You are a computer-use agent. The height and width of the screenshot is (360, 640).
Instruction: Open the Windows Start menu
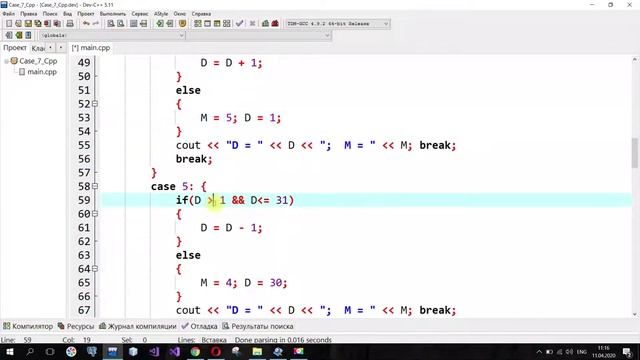click(x=9, y=351)
